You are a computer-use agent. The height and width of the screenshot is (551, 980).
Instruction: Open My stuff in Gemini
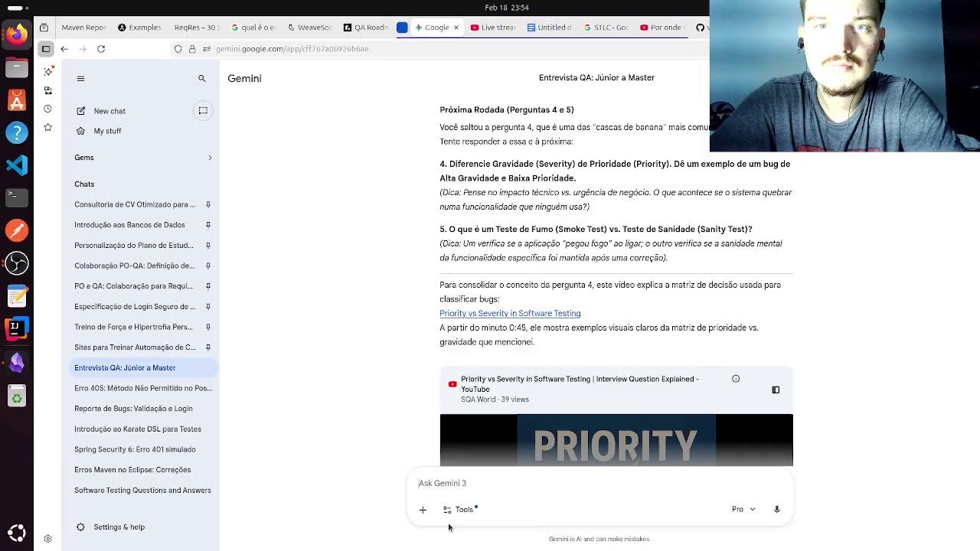pyautogui.click(x=107, y=131)
